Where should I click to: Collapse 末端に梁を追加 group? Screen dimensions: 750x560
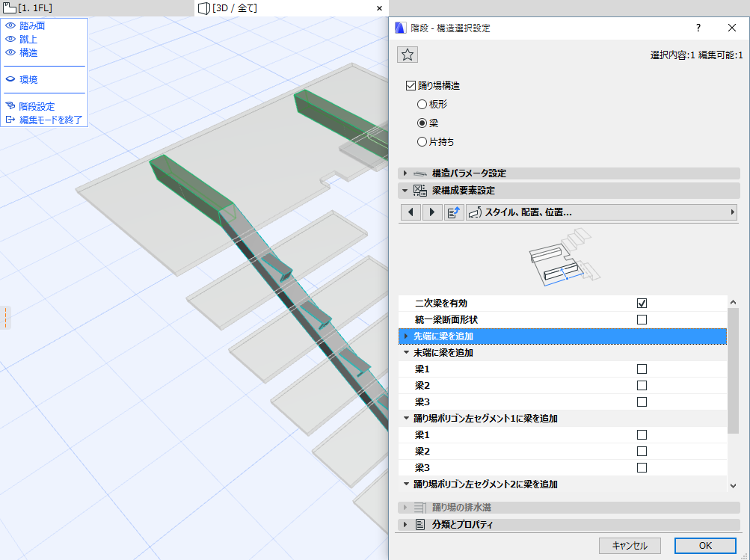click(406, 352)
